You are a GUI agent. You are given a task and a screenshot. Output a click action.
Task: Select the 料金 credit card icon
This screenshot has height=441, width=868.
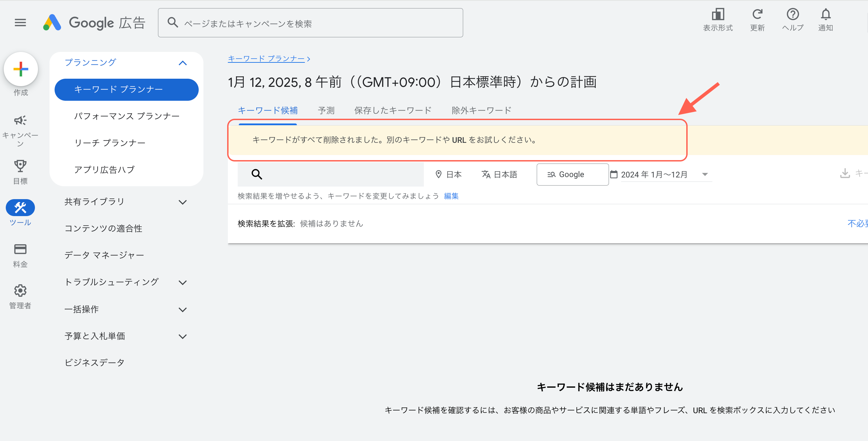[20, 249]
